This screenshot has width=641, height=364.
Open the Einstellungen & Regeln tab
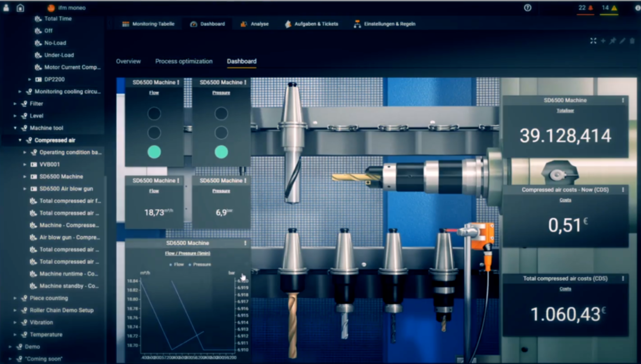pos(384,24)
